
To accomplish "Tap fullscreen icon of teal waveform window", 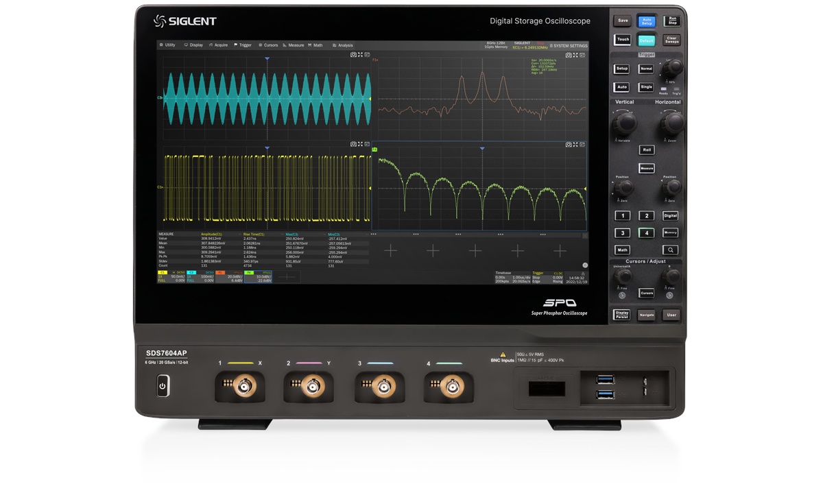I will click(x=360, y=55).
